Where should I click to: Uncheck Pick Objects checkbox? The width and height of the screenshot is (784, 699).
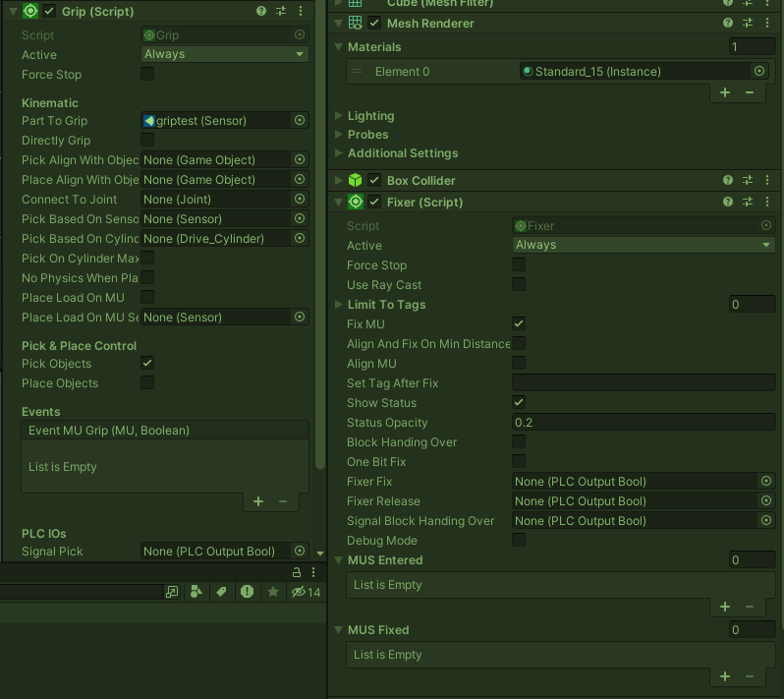147,363
